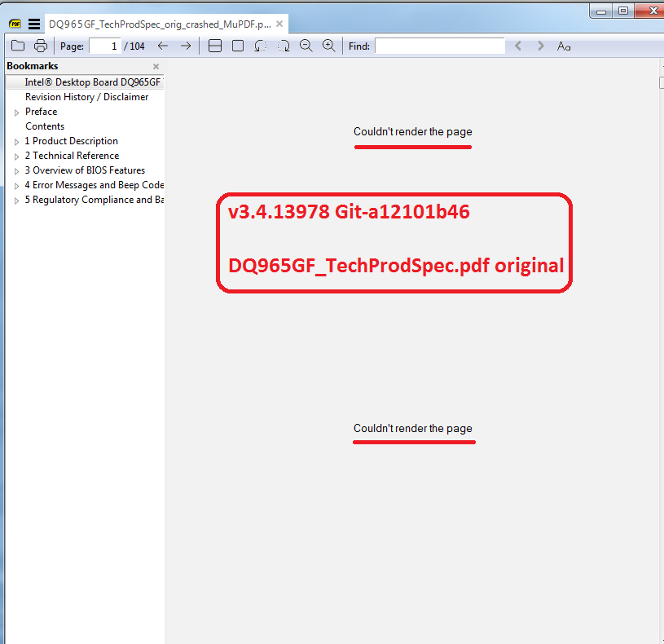Toggle case-sensitive search with the Aa icon

tap(563, 46)
